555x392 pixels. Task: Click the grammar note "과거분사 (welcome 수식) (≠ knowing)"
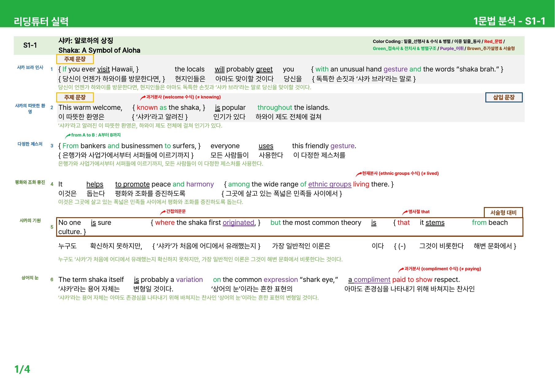click(183, 97)
